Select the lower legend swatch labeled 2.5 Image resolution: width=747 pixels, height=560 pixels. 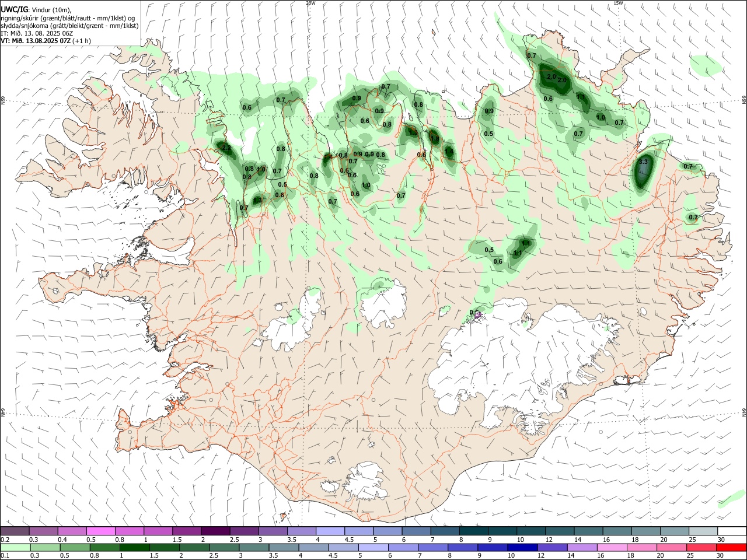click(x=225, y=547)
